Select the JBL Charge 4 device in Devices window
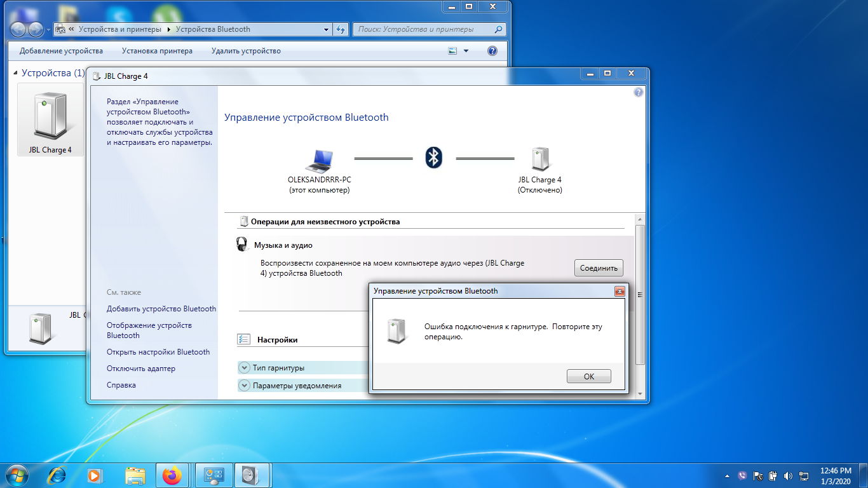Screen dimensions: 868x488 (x=50, y=121)
